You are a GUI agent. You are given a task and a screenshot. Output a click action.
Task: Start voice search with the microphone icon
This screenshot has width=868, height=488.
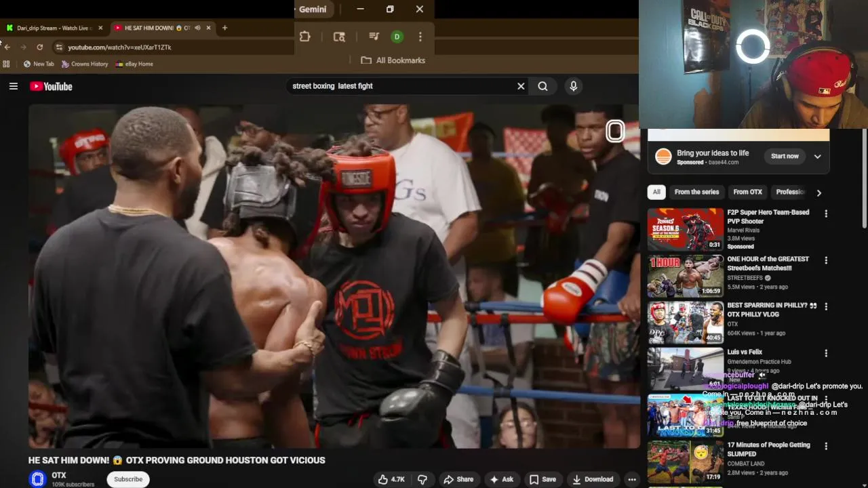click(573, 86)
